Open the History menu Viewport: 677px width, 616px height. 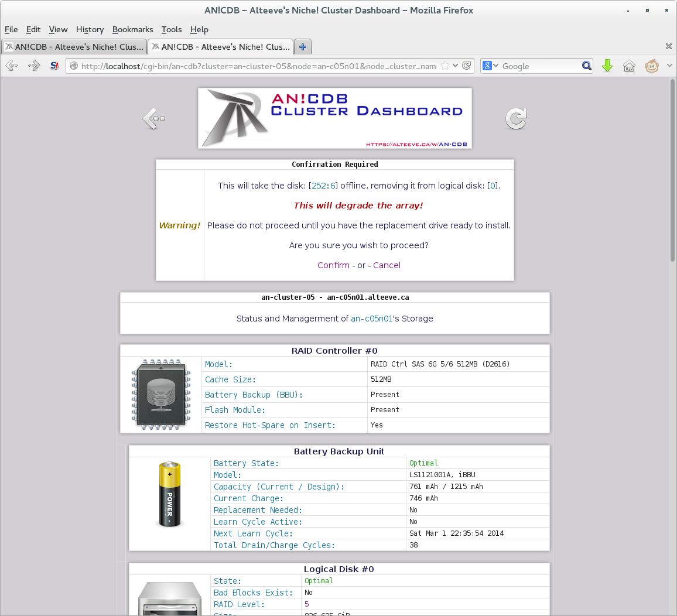tap(90, 29)
